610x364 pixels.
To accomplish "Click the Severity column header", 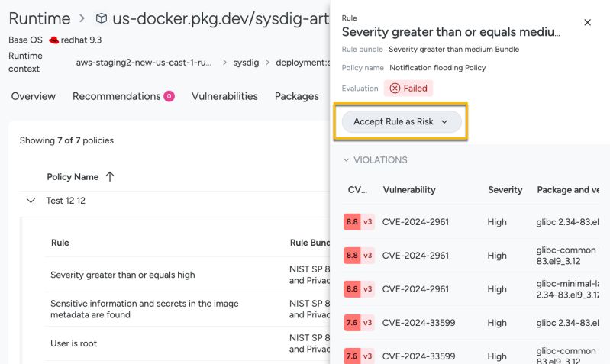I will (505, 190).
